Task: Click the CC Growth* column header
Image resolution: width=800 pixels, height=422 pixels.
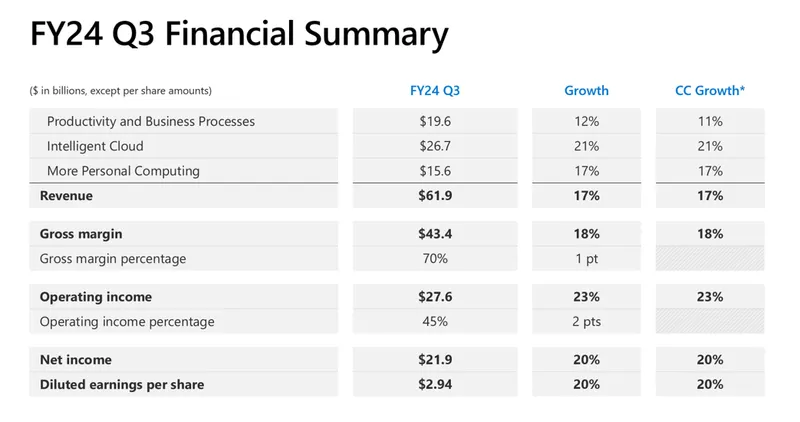Action: tap(710, 91)
